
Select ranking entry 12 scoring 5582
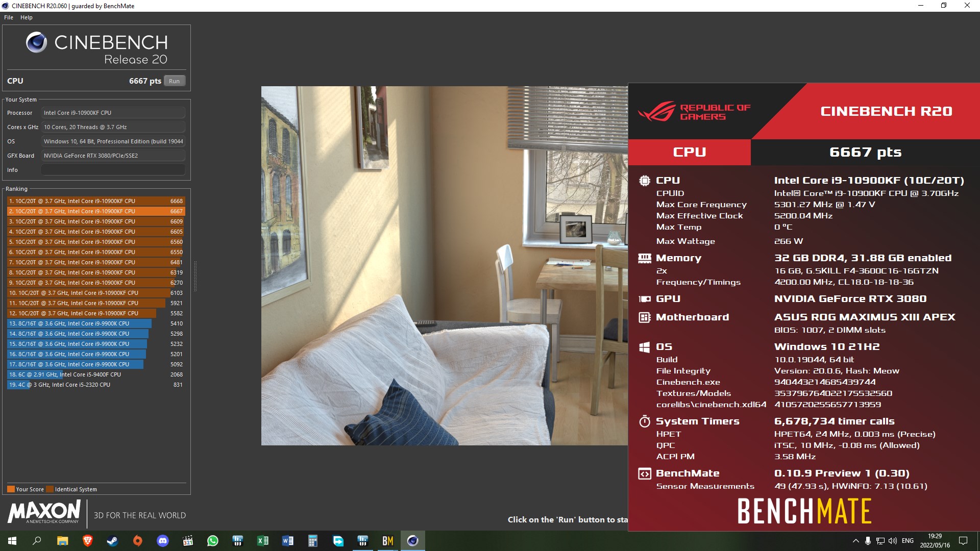pos(96,313)
